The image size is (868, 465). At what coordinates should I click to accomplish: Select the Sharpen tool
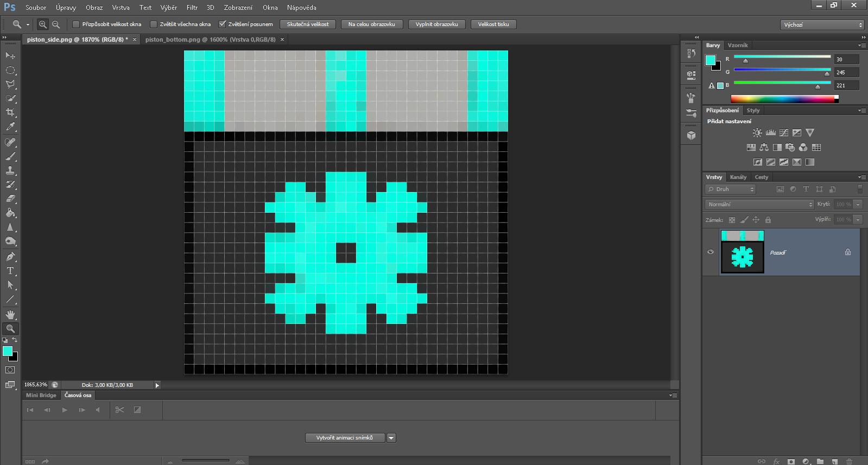coord(10,227)
